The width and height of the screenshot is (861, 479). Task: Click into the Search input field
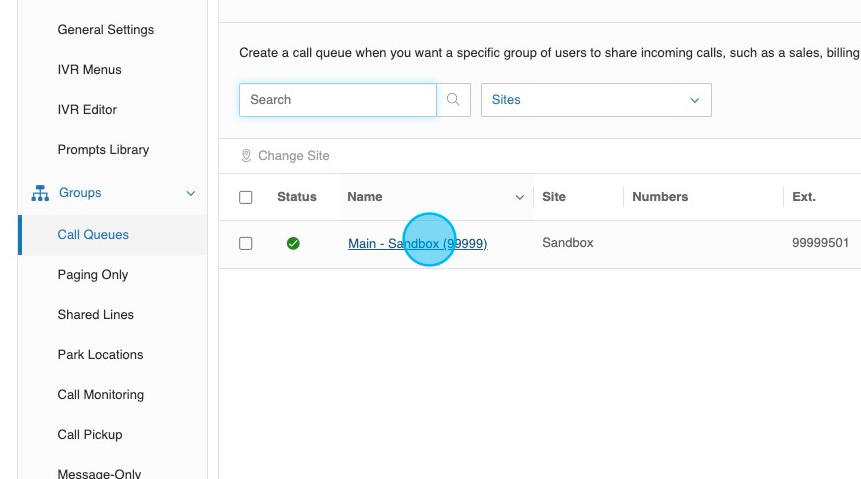click(337, 100)
